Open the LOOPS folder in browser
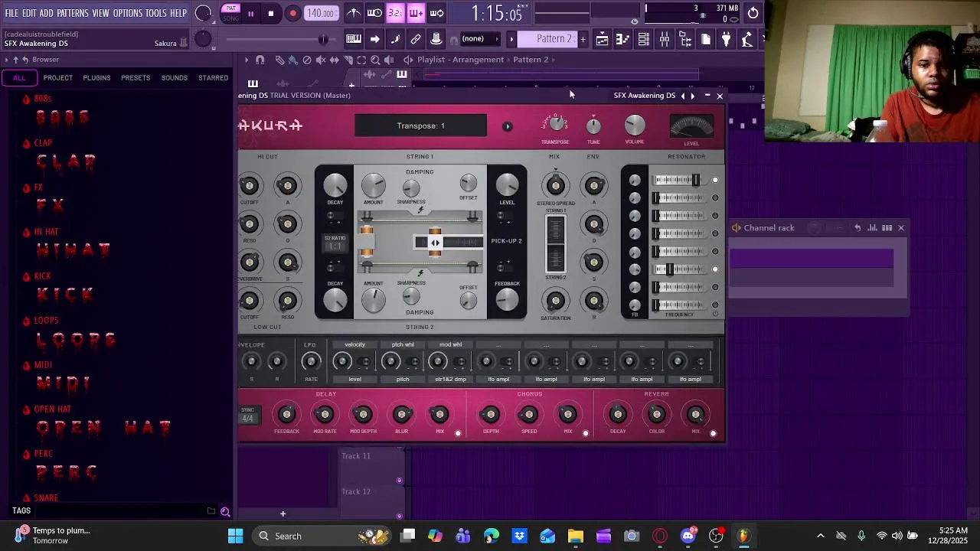The width and height of the screenshot is (980, 551). (46, 321)
